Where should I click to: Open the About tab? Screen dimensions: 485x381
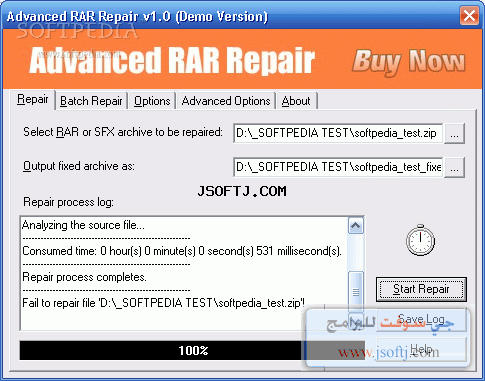coord(296,101)
